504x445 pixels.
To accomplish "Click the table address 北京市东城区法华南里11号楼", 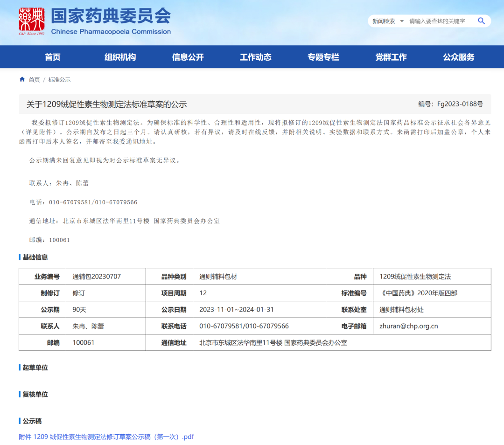I will click(241, 343).
